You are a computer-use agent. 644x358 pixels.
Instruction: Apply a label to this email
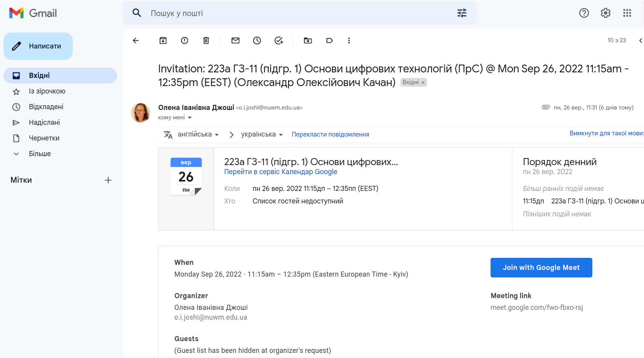tap(329, 40)
